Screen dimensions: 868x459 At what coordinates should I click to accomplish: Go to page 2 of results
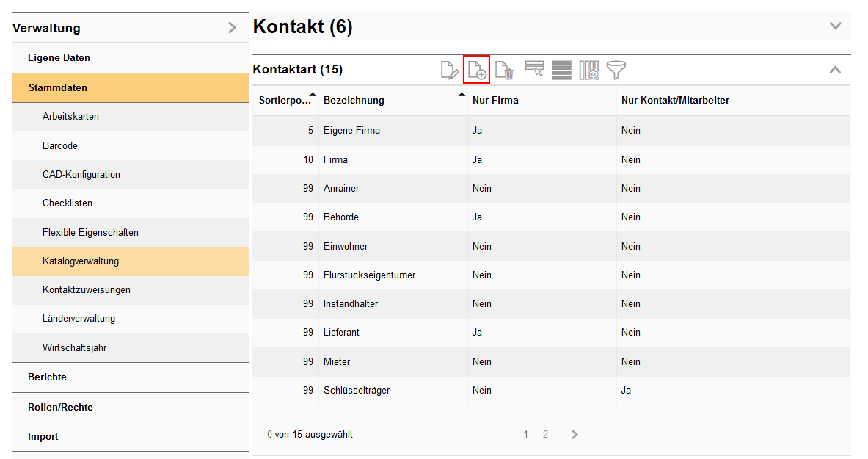545,434
